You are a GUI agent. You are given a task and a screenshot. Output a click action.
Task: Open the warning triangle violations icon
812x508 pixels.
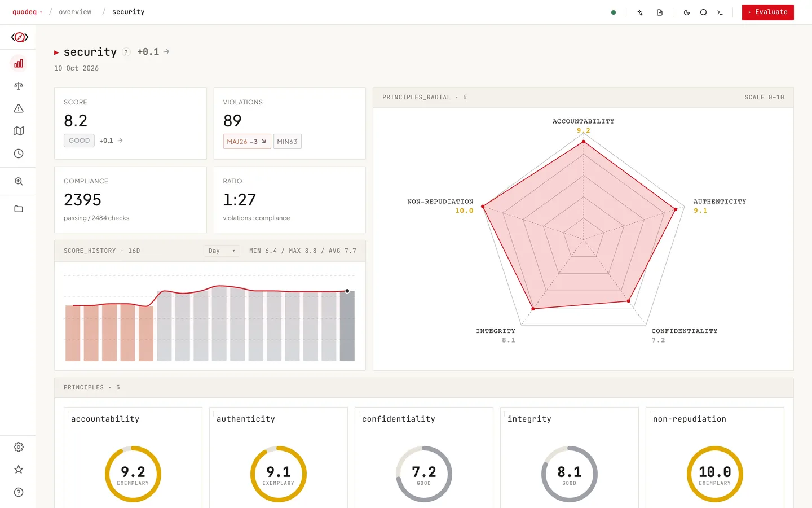tap(19, 108)
